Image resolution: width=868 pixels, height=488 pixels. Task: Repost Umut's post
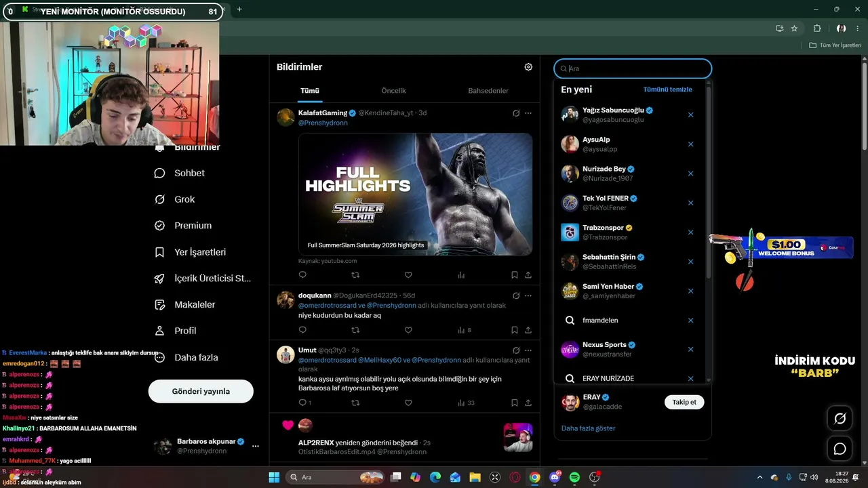pyautogui.click(x=355, y=403)
